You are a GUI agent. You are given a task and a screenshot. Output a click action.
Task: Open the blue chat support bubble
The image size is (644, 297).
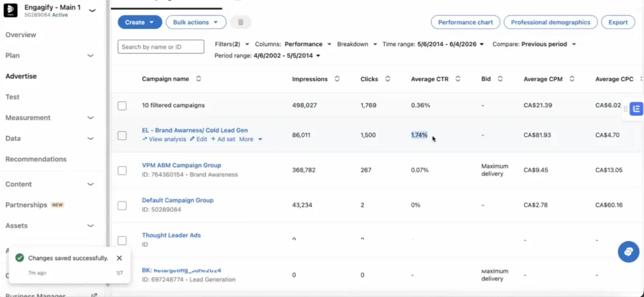628,251
